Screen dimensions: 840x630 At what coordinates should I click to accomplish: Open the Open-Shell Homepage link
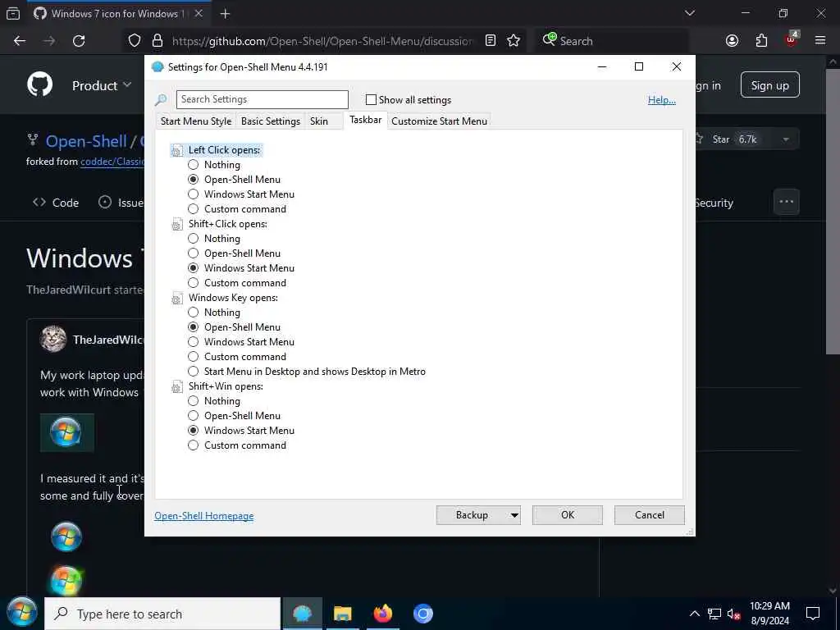pos(204,516)
